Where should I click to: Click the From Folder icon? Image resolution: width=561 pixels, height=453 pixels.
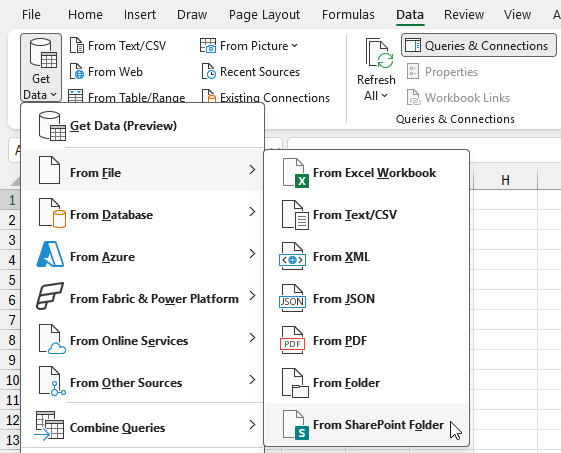tap(295, 383)
